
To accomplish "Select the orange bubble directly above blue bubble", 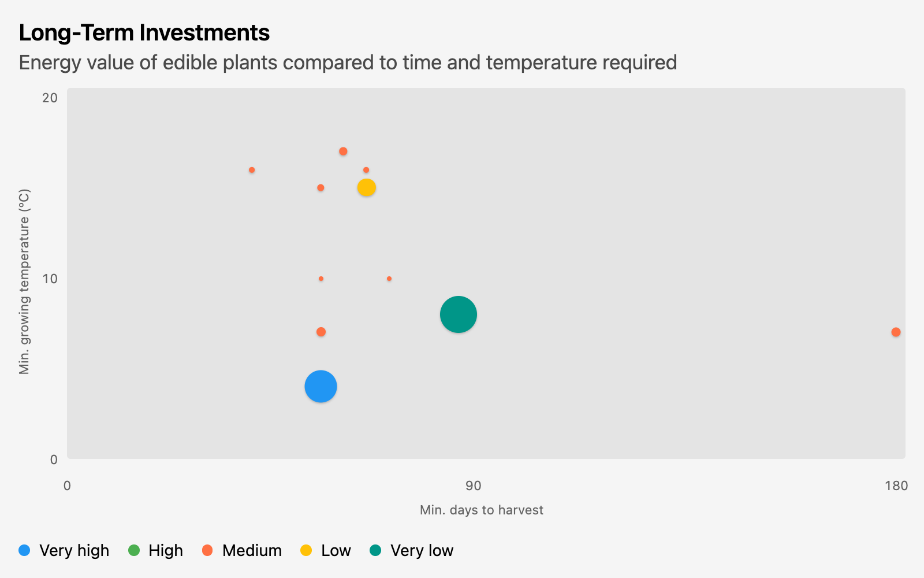I will [x=321, y=332].
